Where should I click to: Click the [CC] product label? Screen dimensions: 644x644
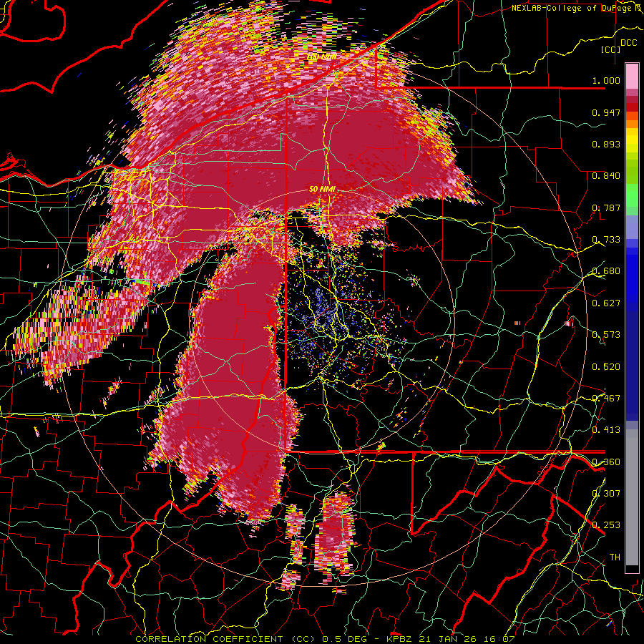pyautogui.click(x=611, y=49)
